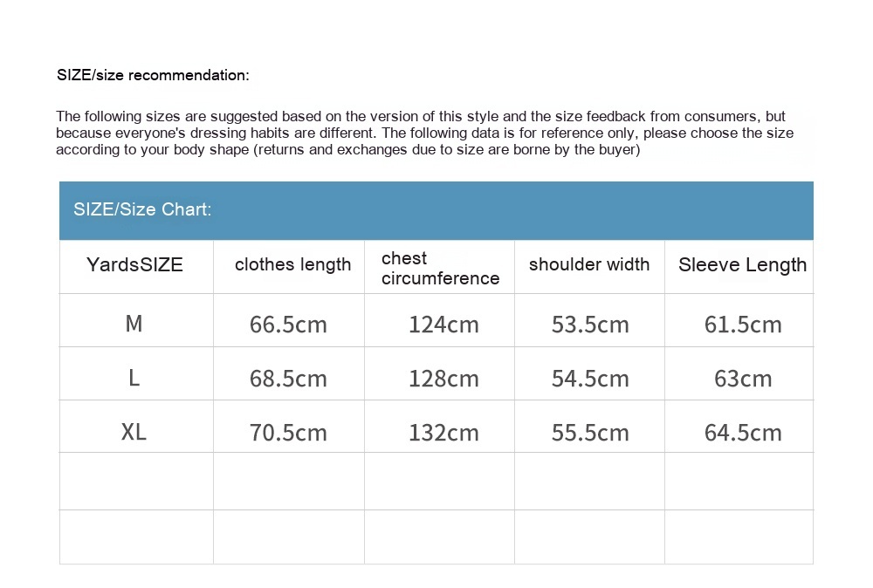Click the XL size row label

pos(134,432)
